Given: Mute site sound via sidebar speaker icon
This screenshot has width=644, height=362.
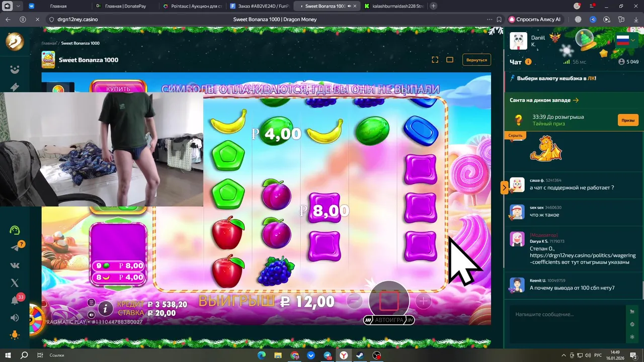Looking at the screenshot, I should (x=15, y=318).
